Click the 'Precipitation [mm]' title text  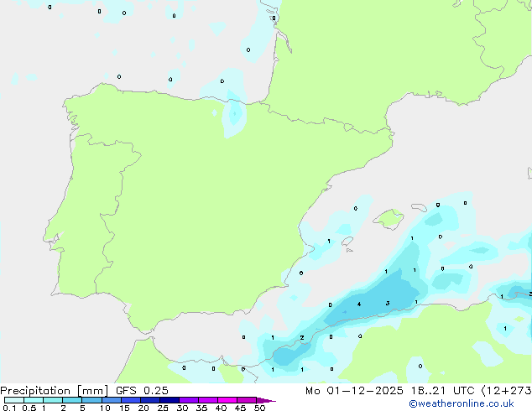click(55, 391)
